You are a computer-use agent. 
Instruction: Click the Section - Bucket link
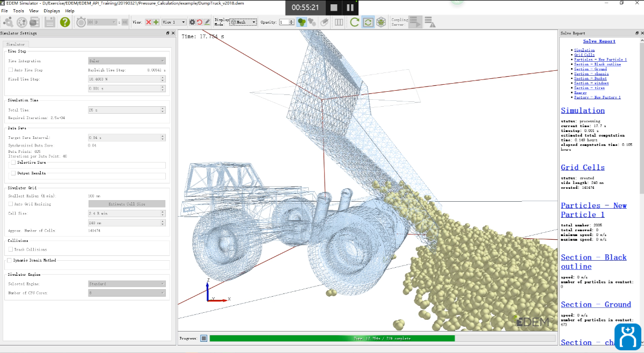pyautogui.click(x=590, y=78)
